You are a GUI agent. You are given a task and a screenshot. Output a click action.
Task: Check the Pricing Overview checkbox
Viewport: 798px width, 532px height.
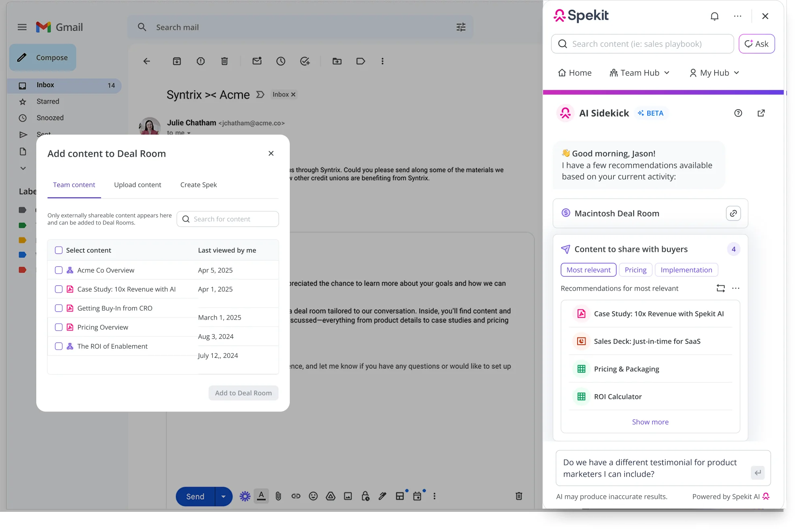(59, 327)
